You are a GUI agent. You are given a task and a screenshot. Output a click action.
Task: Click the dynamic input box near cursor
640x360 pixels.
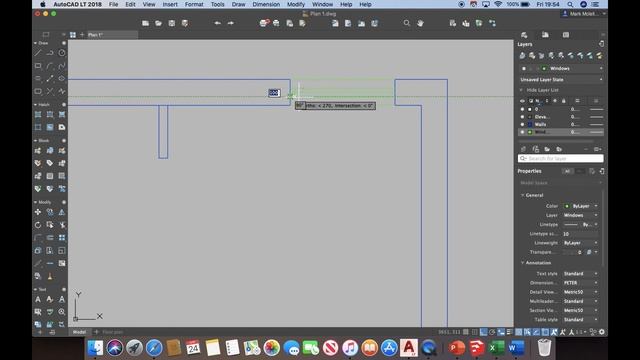click(x=274, y=93)
